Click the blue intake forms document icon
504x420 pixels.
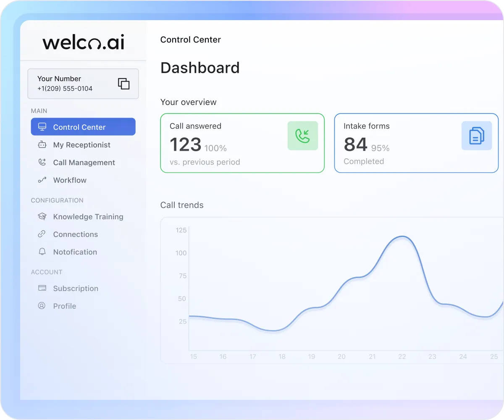coord(477,135)
